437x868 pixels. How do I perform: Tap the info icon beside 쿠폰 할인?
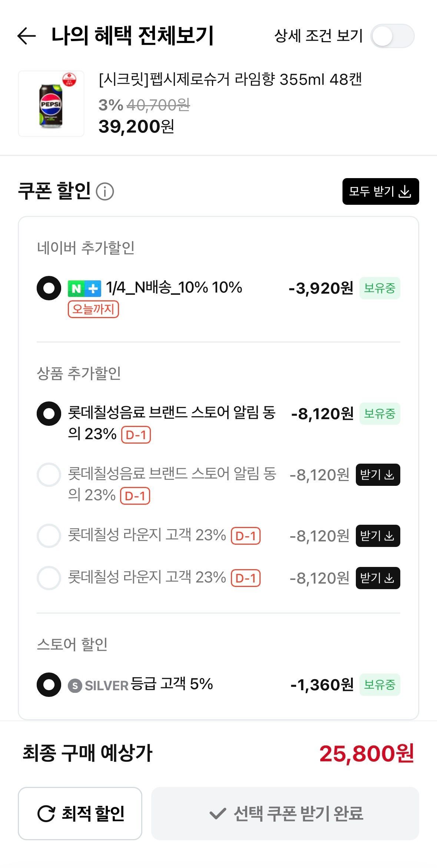point(105,192)
